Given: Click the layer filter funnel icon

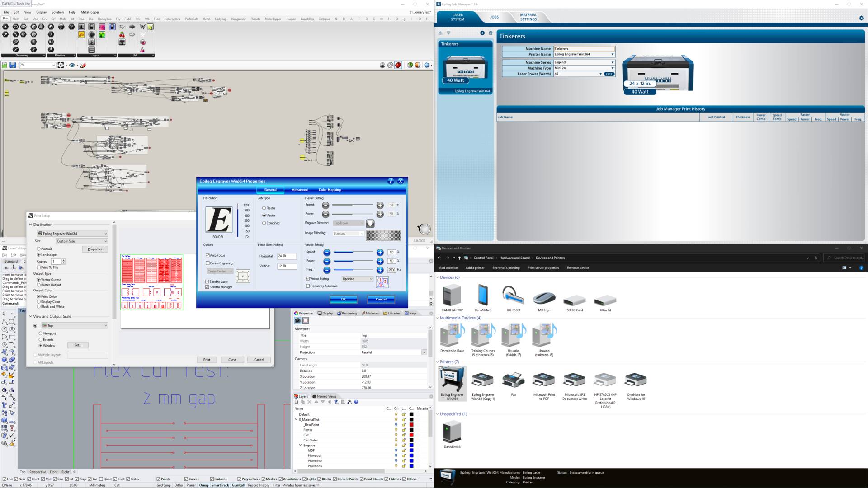Looking at the screenshot, I should pos(336,402).
